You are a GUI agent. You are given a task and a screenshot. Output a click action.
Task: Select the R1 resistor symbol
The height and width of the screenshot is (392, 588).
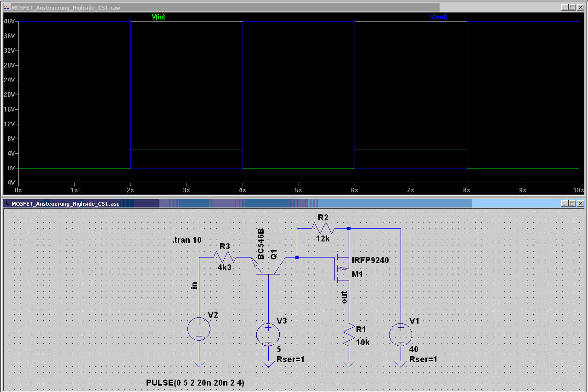point(349,335)
